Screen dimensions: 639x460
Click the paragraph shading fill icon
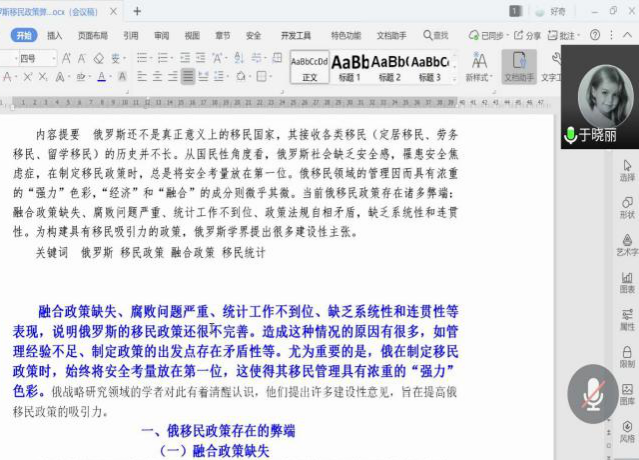coord(240,76)
